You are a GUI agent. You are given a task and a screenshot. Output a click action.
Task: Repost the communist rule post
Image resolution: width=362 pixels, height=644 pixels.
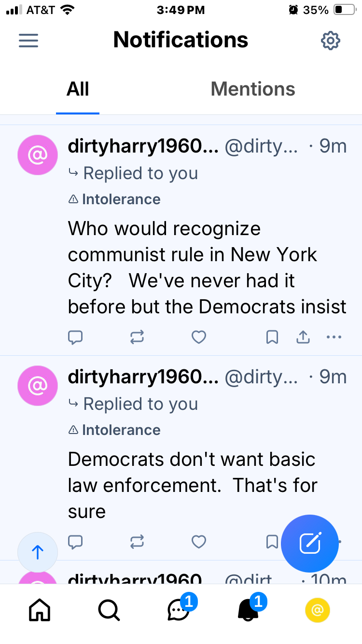click(x=137, y=337)
